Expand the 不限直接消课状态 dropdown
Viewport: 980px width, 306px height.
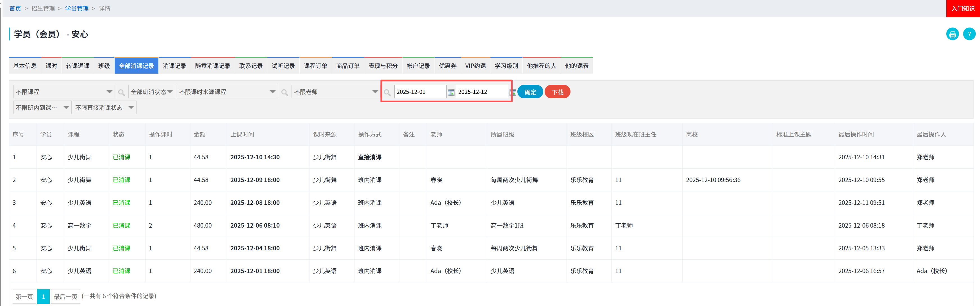(104, 107)
